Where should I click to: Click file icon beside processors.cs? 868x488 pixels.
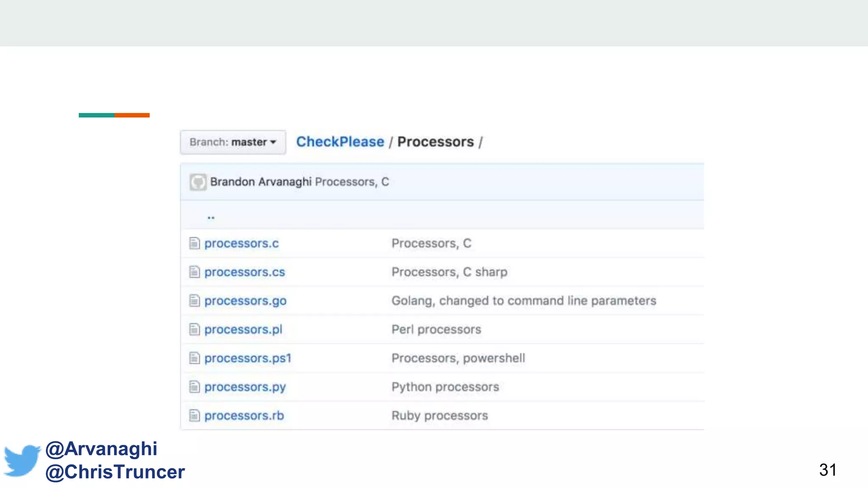click(194, 272)
